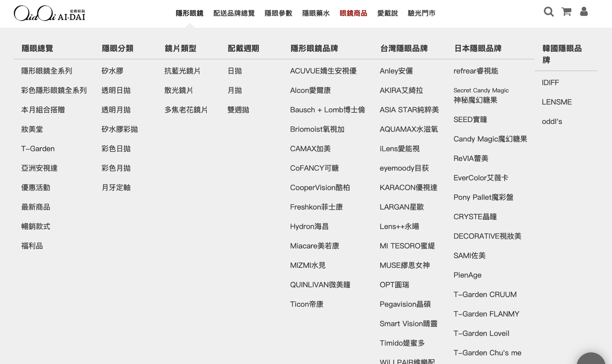
Task: Open ACUVUE嬌生安視優 brand
Action: (323, 71)
